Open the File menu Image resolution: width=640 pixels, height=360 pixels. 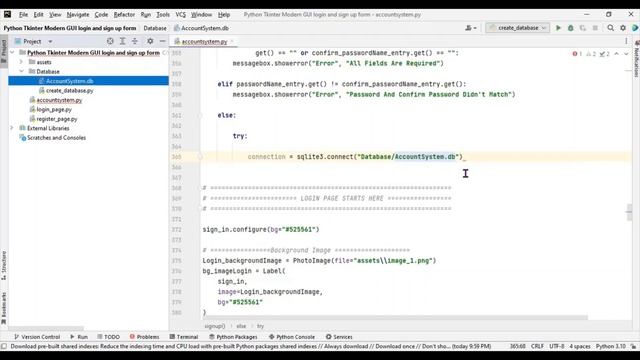pyautogui.click(x=23, y=14)
